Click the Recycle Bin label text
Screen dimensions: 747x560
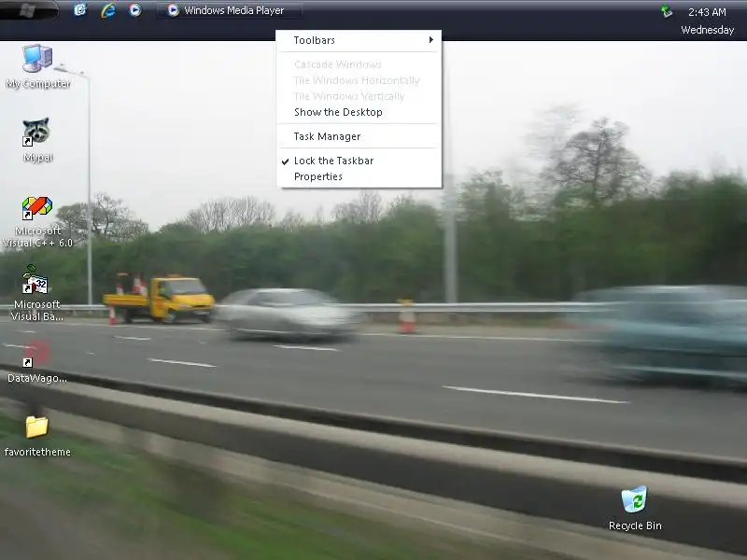635,525
